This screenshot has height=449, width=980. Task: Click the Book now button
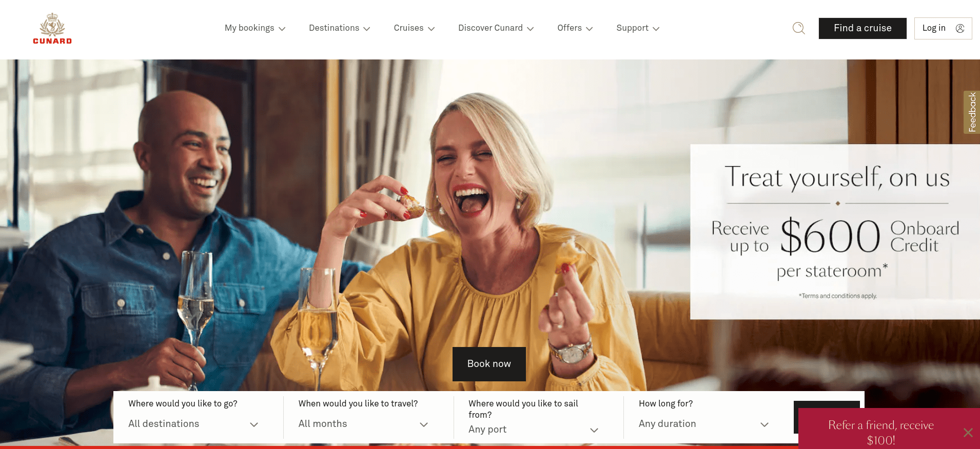coord(489,364)
